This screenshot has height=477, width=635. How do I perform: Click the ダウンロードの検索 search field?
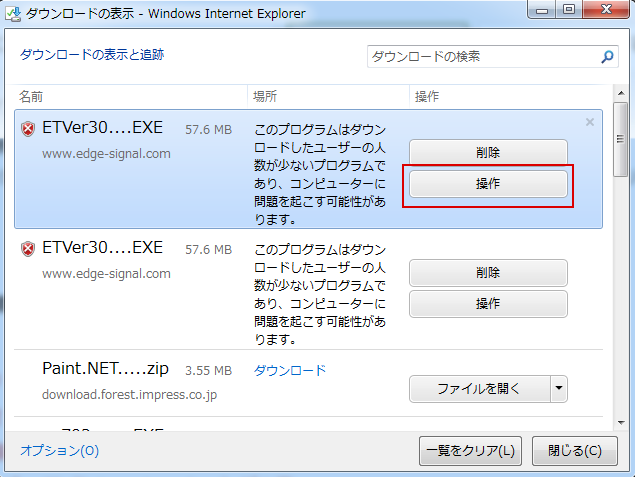click(492, 57)
